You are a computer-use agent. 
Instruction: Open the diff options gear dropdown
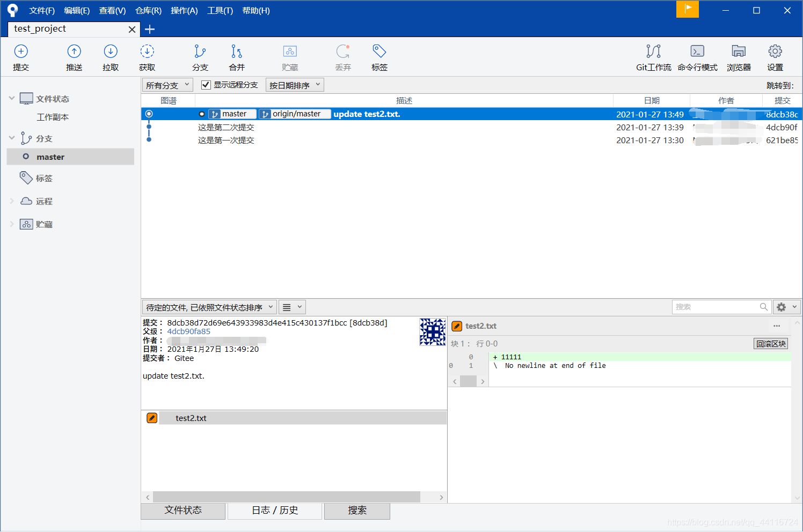tap(787, 307)
